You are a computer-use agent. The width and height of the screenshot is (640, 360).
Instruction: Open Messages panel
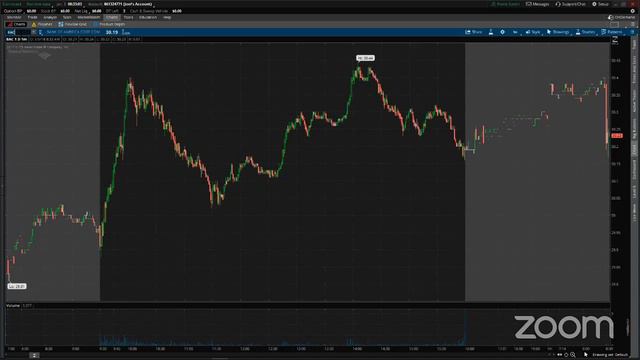pyautogui.click(x=538, y=4)
